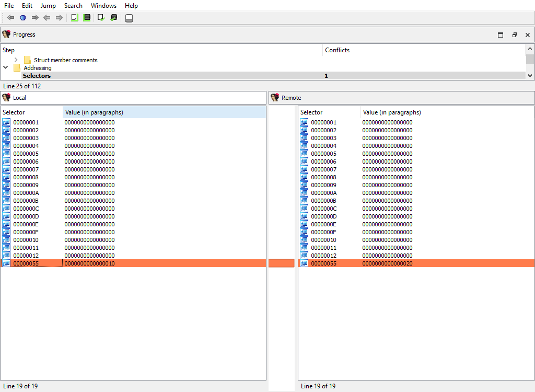Click the selector icon of Remote row 00000001
Image resolution: width=535 pixels, height=392 pixels.
pyautogui.click(x=304, y=122)
